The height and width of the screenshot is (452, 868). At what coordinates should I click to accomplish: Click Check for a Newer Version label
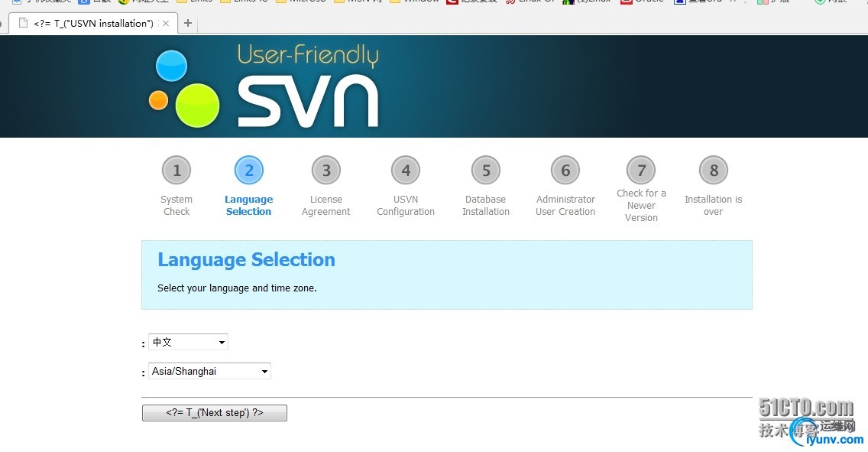click(x=641, y=206)
